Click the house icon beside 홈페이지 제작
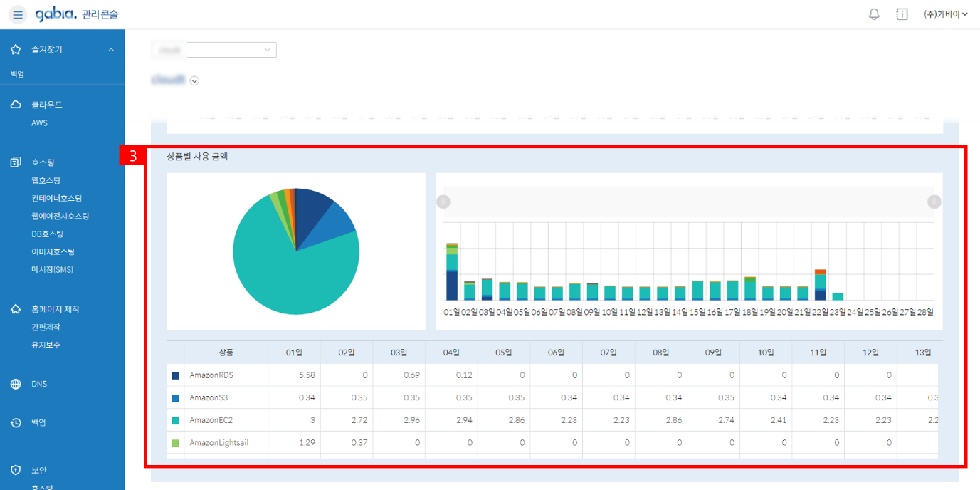Screen dimensions: 980x490 click(16, 309)
